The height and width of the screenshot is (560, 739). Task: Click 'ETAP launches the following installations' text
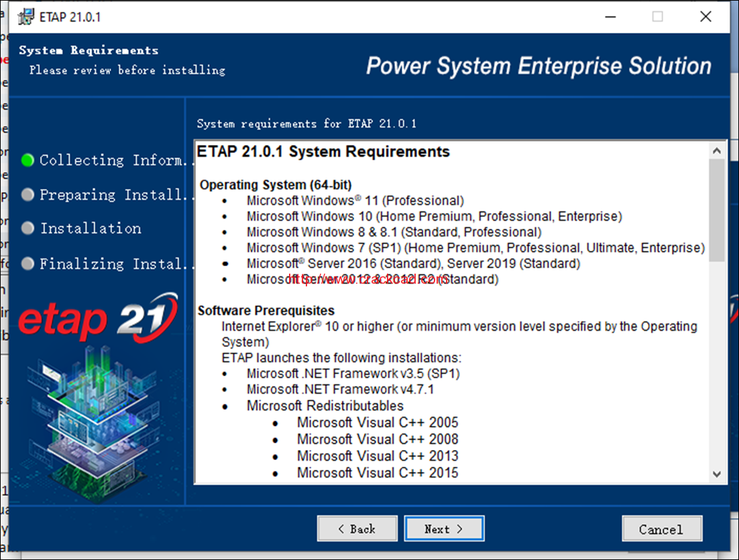(x=342, y=357)
